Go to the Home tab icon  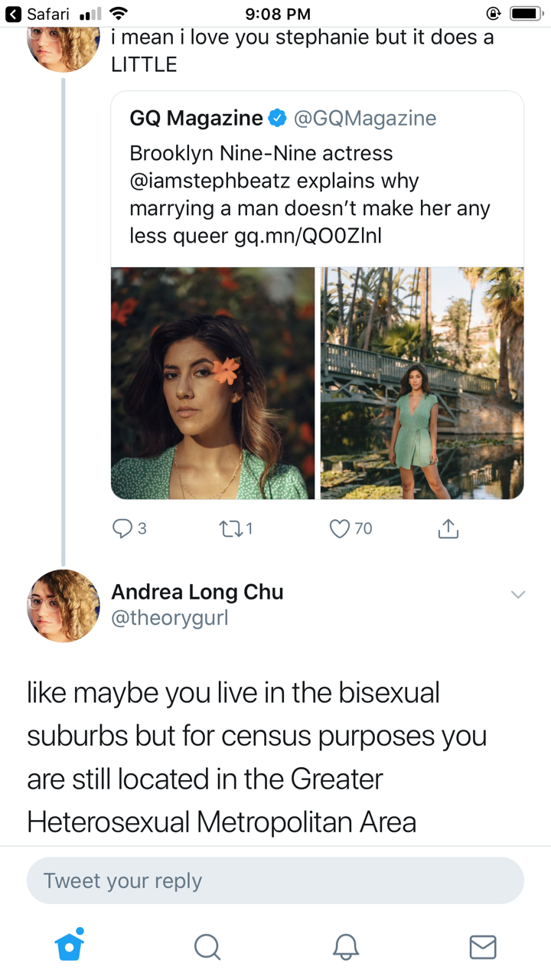(69, 946)
